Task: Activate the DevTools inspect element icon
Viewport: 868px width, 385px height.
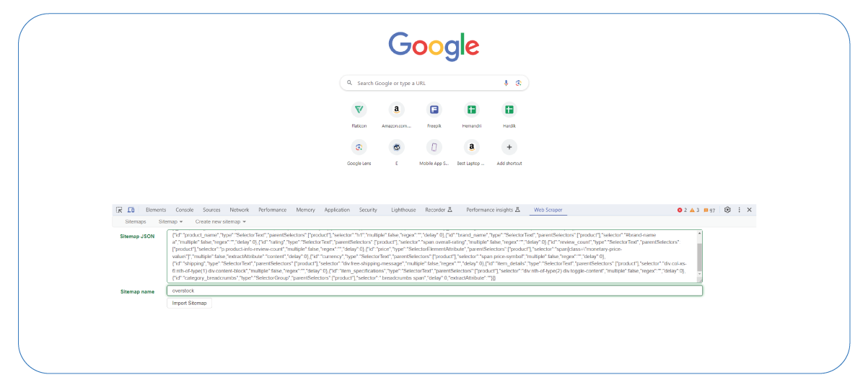Action: pyautogui.click(x=119, y=210)
